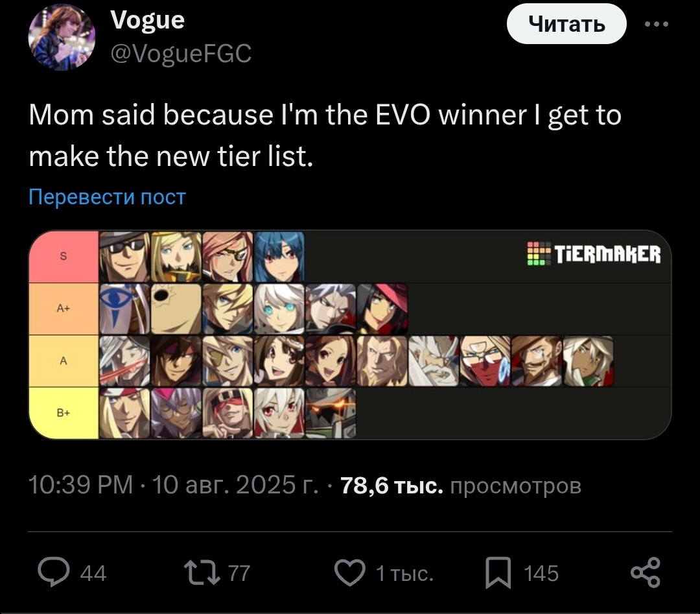Screen dimensions: 700x614
Task: Open the share icon
Action: 646,572
